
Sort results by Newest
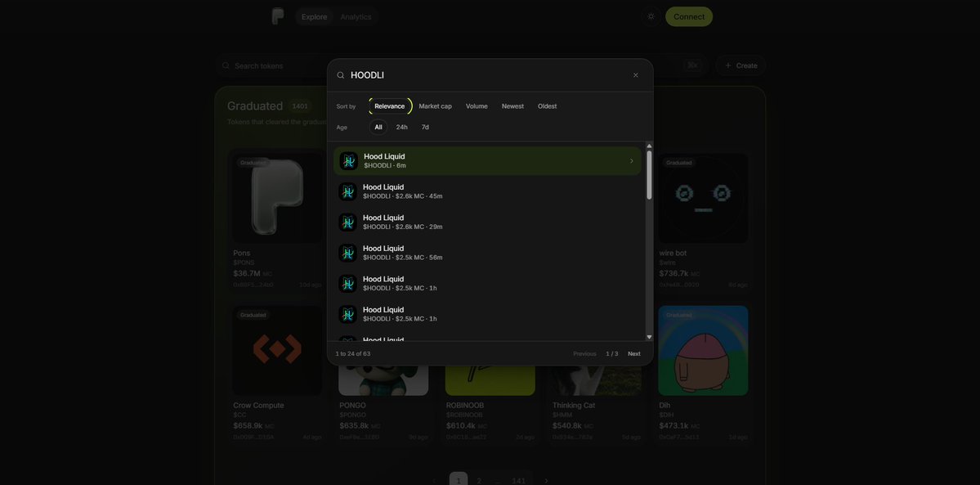(x=512, y=106)
